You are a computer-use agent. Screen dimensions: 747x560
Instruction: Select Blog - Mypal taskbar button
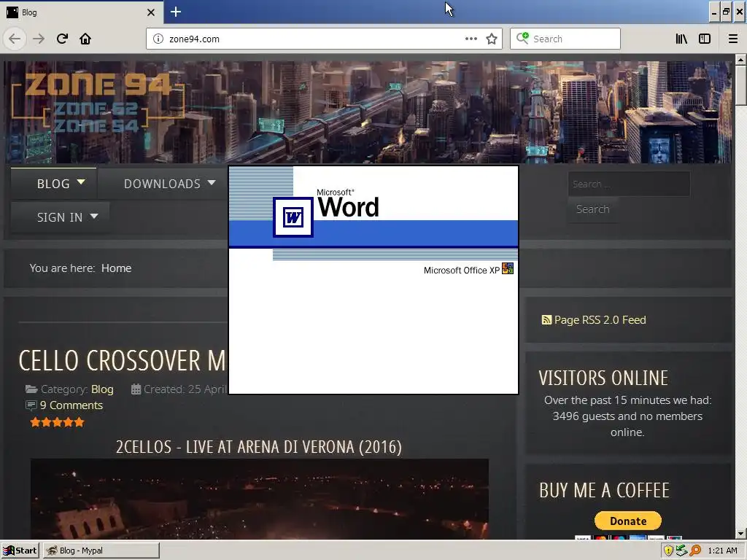pyautogui.click(x=101, y=551)
